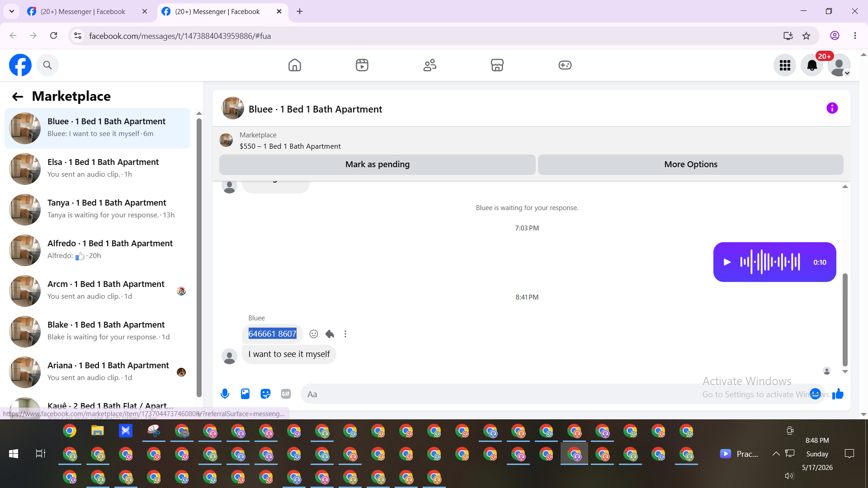Open the $550 listing link
Image resolution: width=868 pixels, height=488 pixels.
coord(290,146)
